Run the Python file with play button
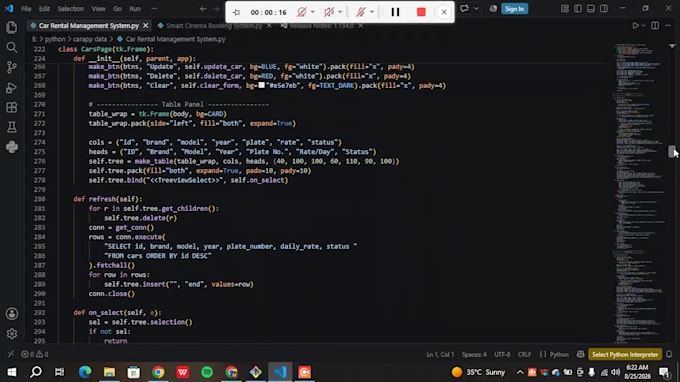 click(635, 26)
